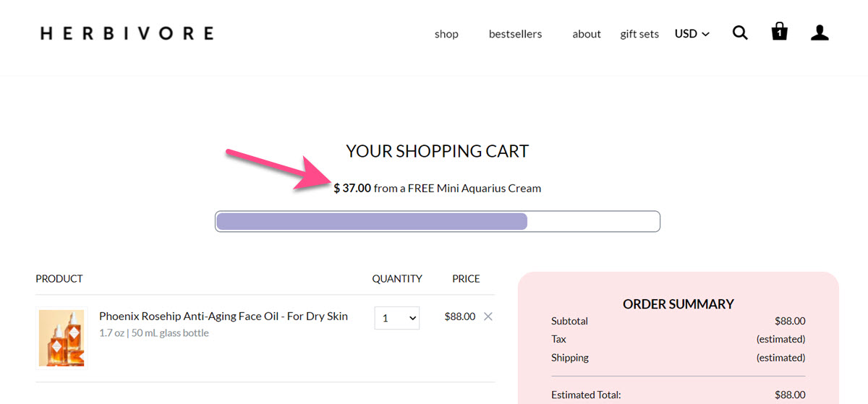Screen dimensions: 868x404
Task: Open the search magnifier icon
Action: [740, 33]
